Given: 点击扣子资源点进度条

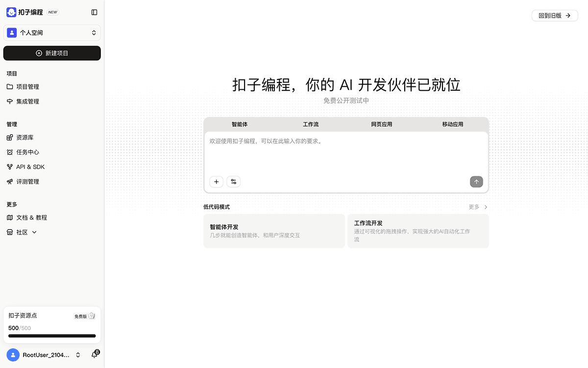Looking at the screenshot, I should click(x=51, y=336).
